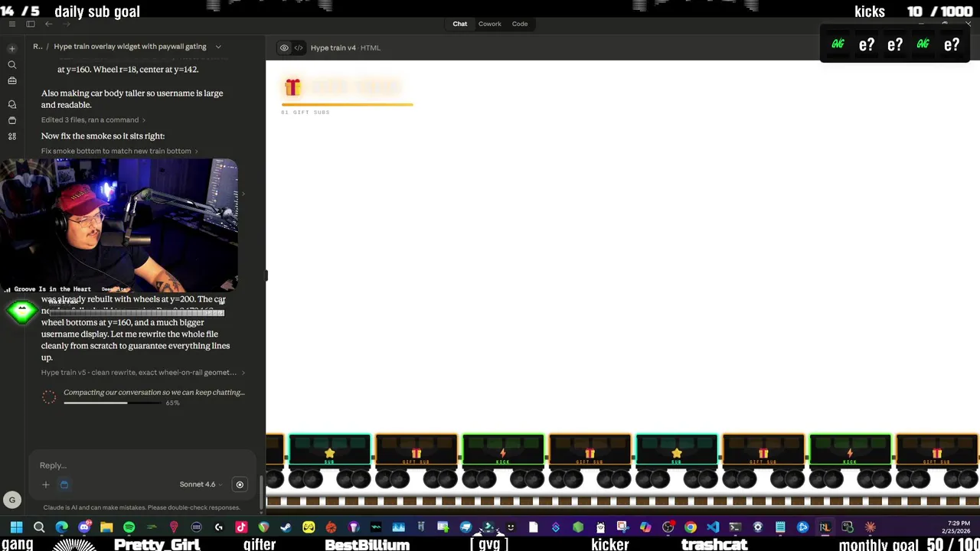The image size is (980, 551).
Task: Expand 'Fix smoke bottom to match new train bottom'
Action: click(119, 151)
